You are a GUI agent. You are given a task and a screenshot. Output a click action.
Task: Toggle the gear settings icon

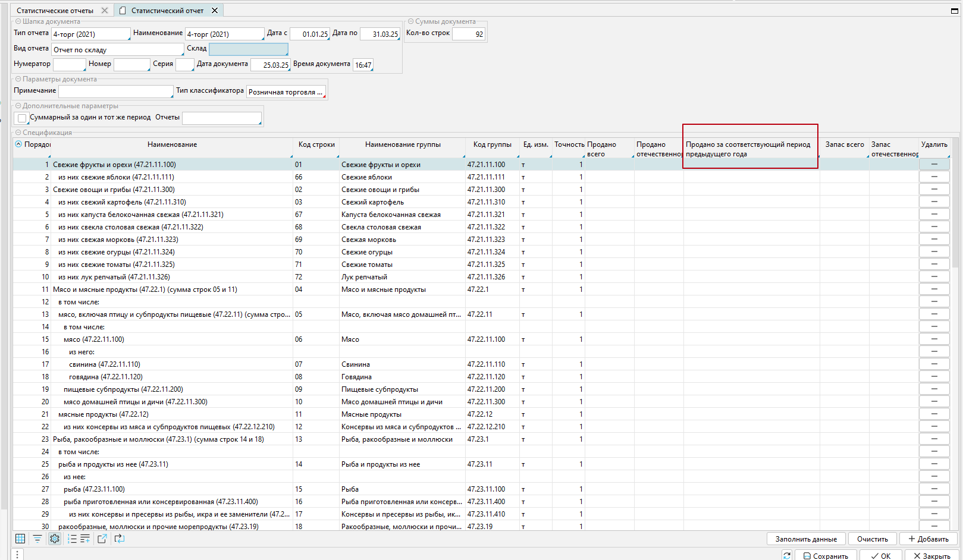click(55, 539)
